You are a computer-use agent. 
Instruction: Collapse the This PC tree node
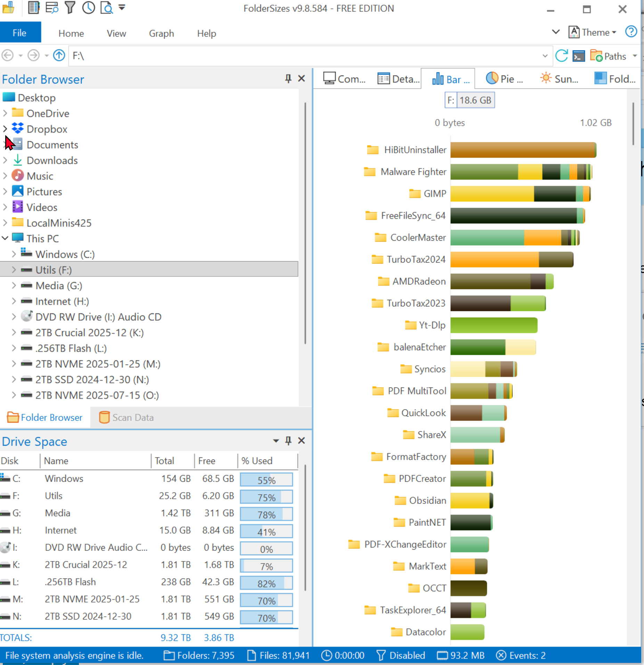pos(5,238)
